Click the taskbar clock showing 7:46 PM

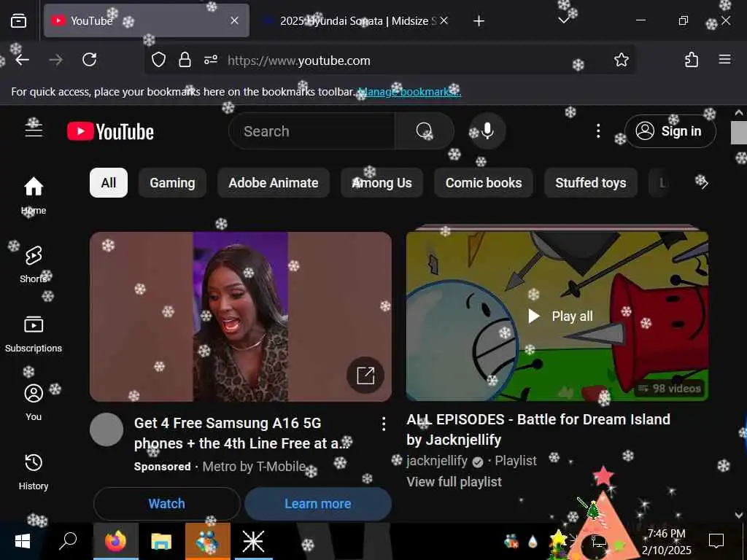click(x=667, y=542)
